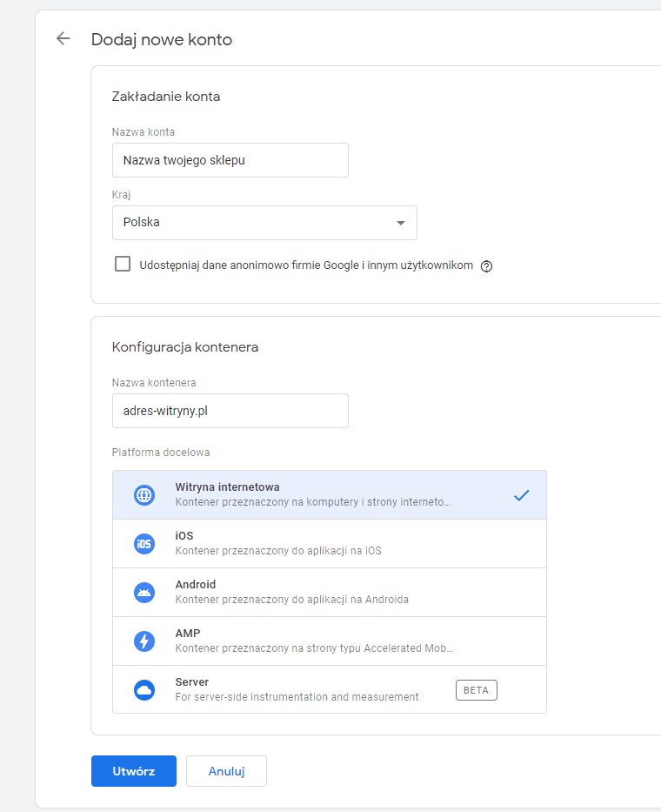Choose the AMP container option
Image resolution: width=661 pixels, height=812 pixels.
coord(330,641)
